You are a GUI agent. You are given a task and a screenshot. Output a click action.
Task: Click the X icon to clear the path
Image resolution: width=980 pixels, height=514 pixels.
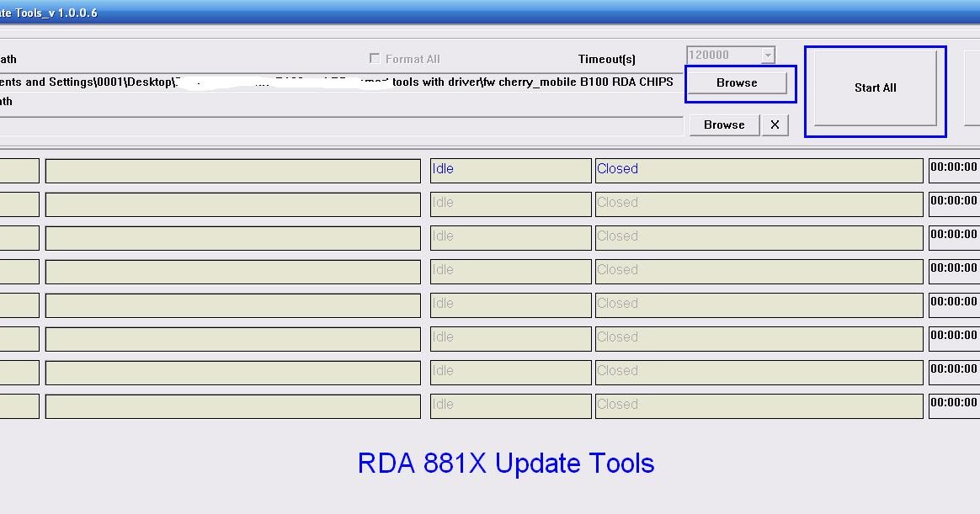click(775, 124)
